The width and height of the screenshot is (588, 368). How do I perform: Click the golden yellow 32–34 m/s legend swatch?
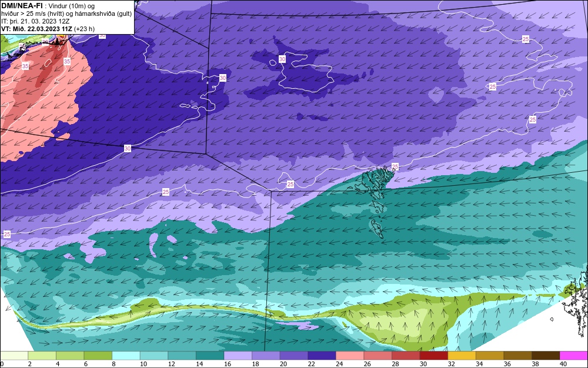(462, 356)
